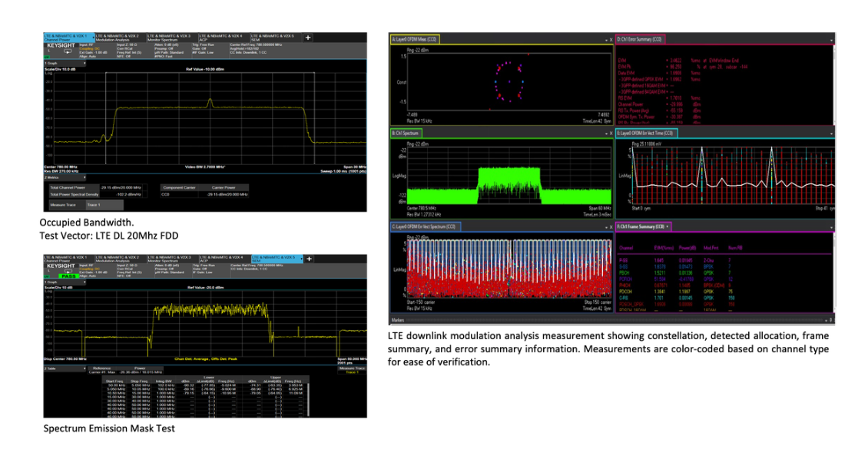
Task: Click the Start Freq column header in SEM table
Action: (x=116, y=381)
